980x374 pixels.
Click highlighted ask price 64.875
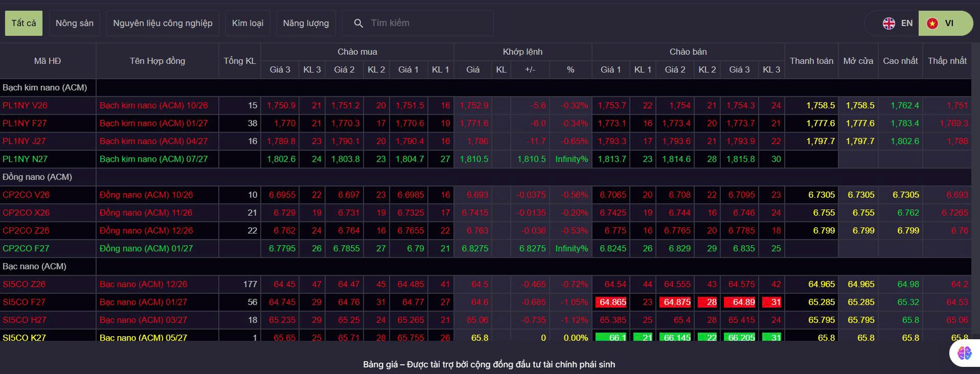click(x=675, y=302)
